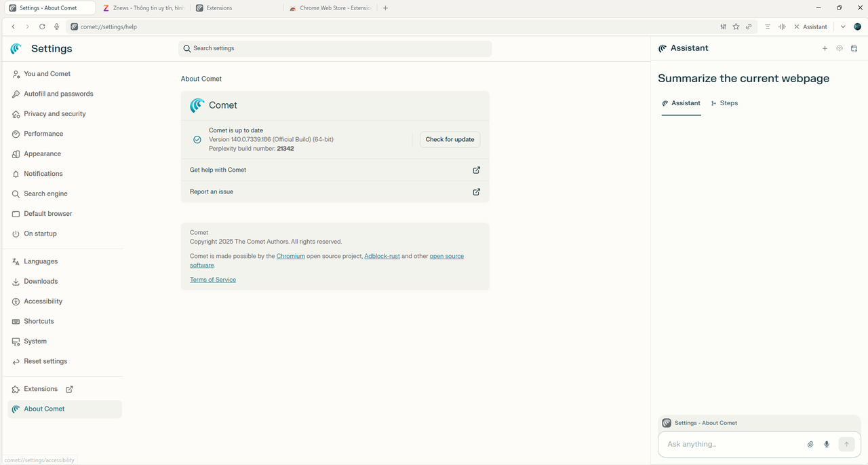Switch to the Extensions browser tab
This screenshot has height=465, width=868.
(237, 8)
